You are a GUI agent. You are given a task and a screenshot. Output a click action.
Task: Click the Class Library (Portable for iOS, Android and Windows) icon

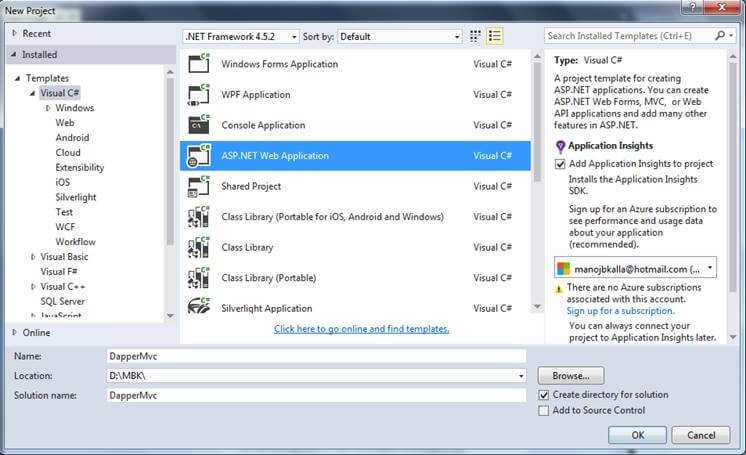coord(199,217)
